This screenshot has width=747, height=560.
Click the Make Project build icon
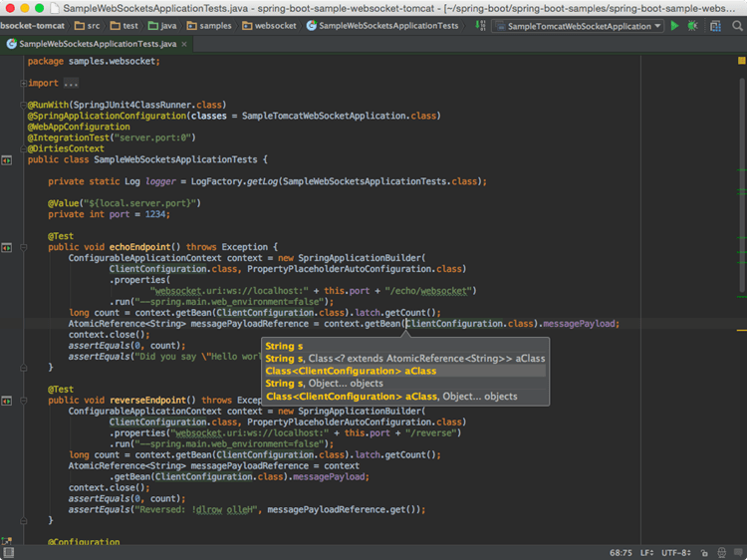(x=481, y=26)
